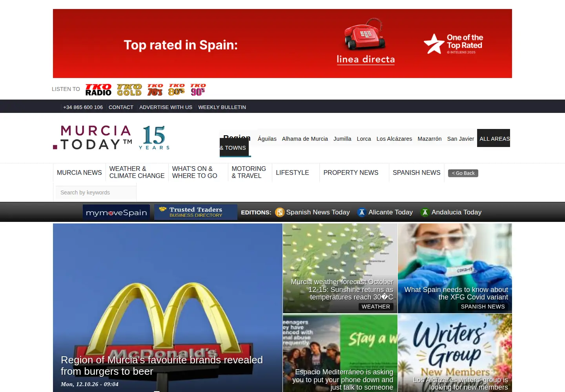Select the Jumilla town link
Screen dimensions: 565x392
(x=343, y=139)
